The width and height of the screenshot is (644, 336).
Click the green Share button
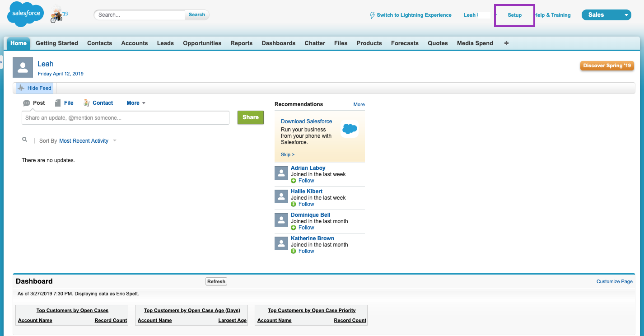(251, 117)
